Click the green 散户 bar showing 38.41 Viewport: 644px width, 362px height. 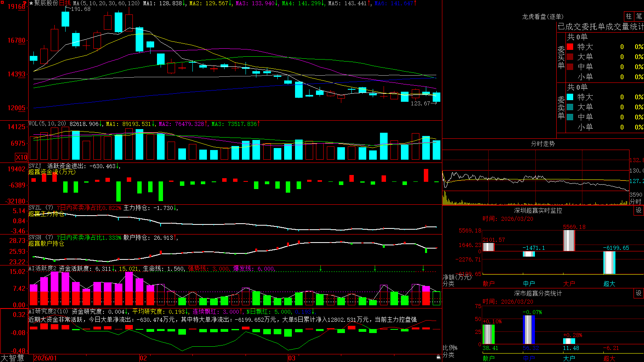pos(488,334)
